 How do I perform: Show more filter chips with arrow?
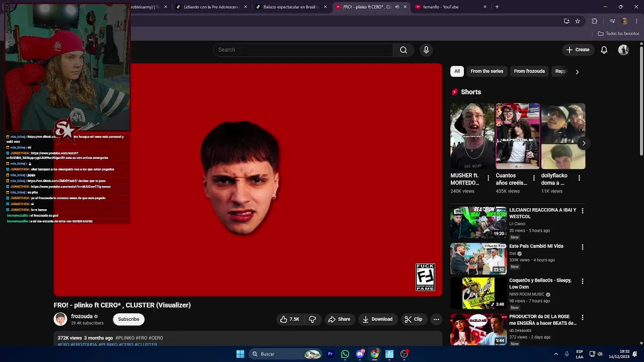click(577, 72)
